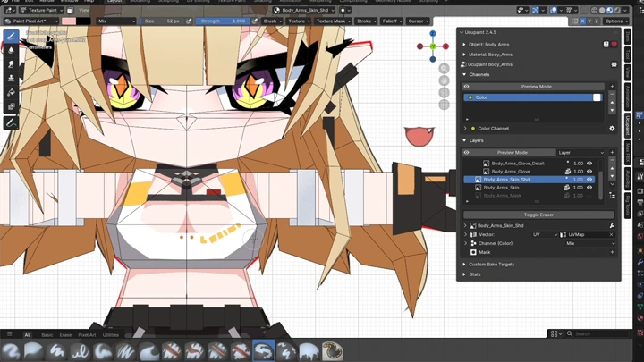644x362 pixels.
Task: Select the Draw brush tool in left toolbar
Action: click(11, 37)
